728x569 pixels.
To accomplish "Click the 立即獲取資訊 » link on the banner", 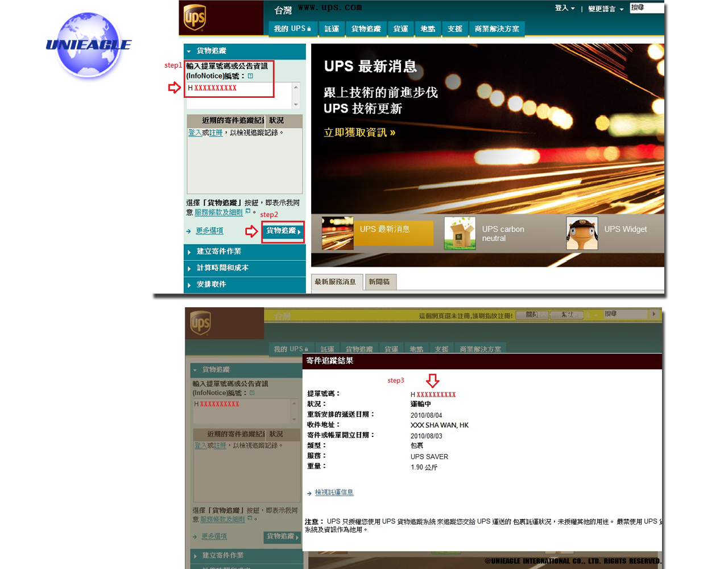I will tap(359, 133).
